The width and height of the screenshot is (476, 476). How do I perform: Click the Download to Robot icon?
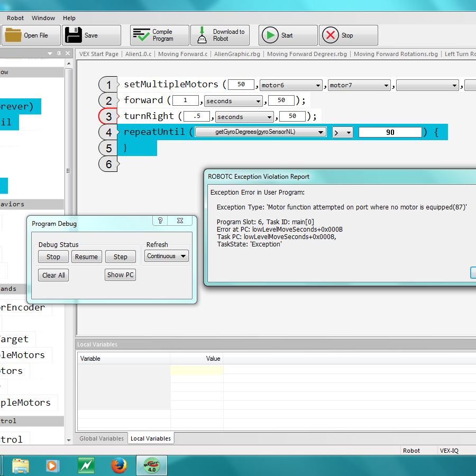click(202, 35)
